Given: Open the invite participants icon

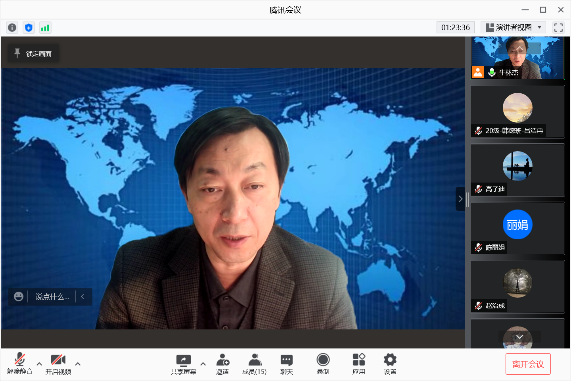Looking at the screenshot, I should [223, 364].
